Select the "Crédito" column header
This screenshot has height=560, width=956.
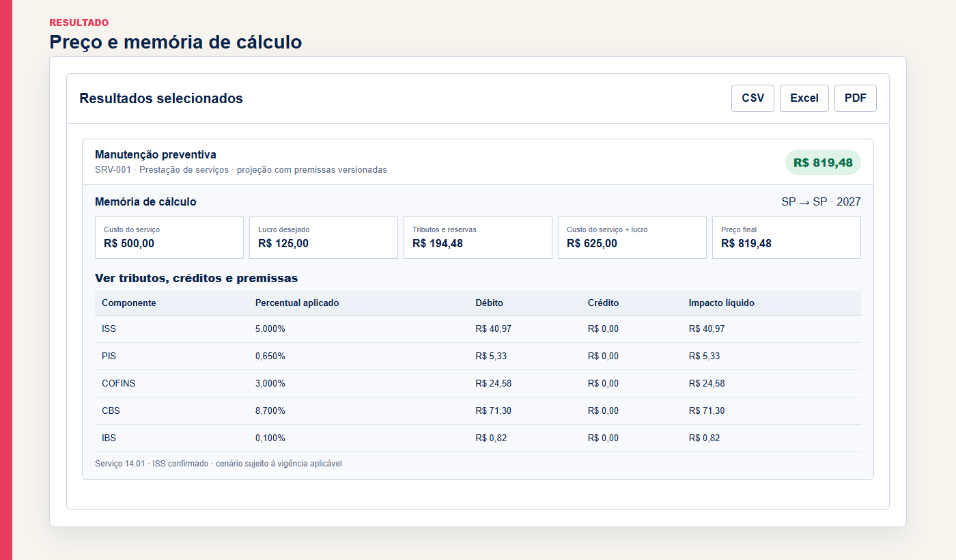pyautogui.click(x=604, y=303)
